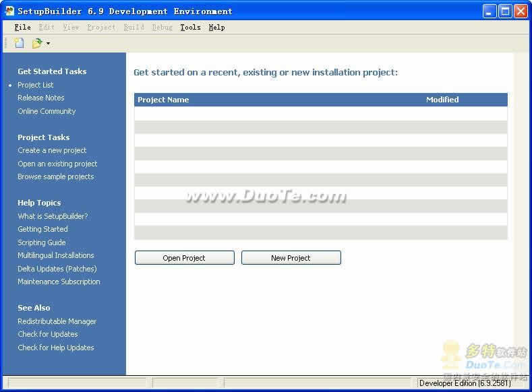The width and height of the screenshot is (532, 392).
Task: Click the Open project folder toolbar icon
Action: [x=37, y=43]
